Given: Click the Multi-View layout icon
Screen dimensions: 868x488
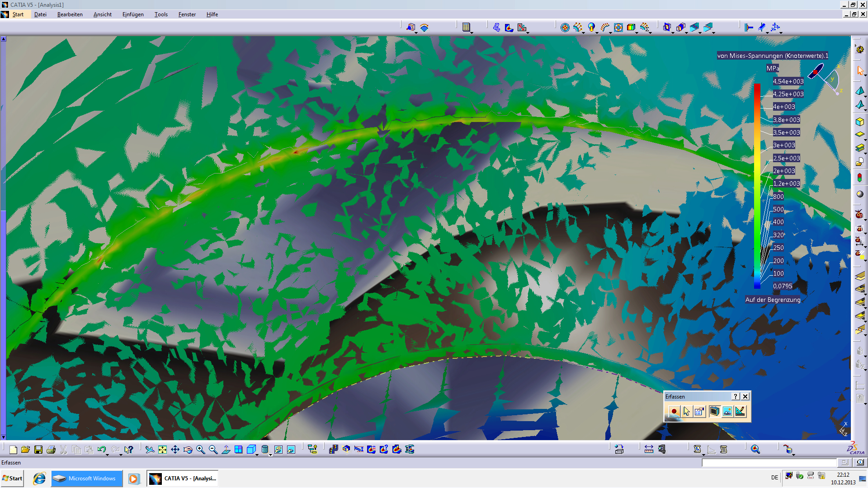Looking at the screenshot, I should click(x=238, y=450).
